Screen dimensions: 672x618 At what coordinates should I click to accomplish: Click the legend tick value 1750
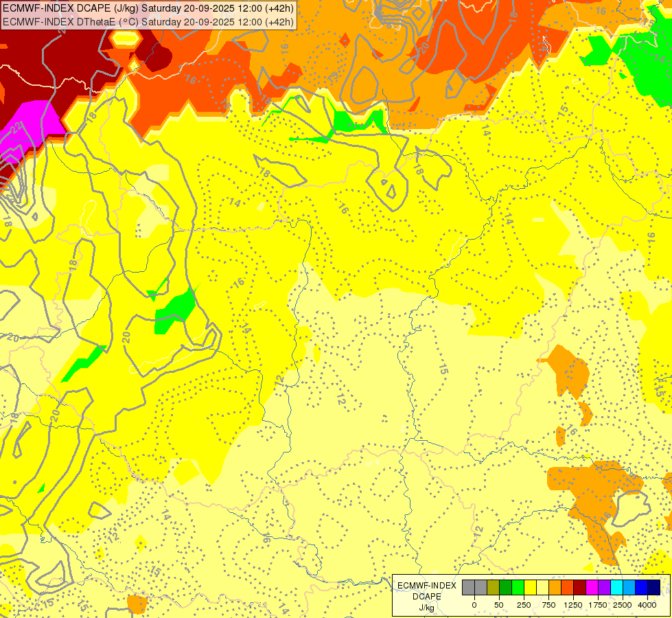tap(598, 605)
